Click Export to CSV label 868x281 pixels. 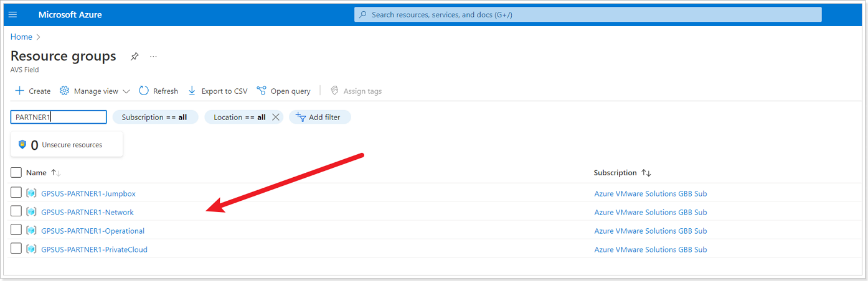pyautogui.click(x=224, y=91)
